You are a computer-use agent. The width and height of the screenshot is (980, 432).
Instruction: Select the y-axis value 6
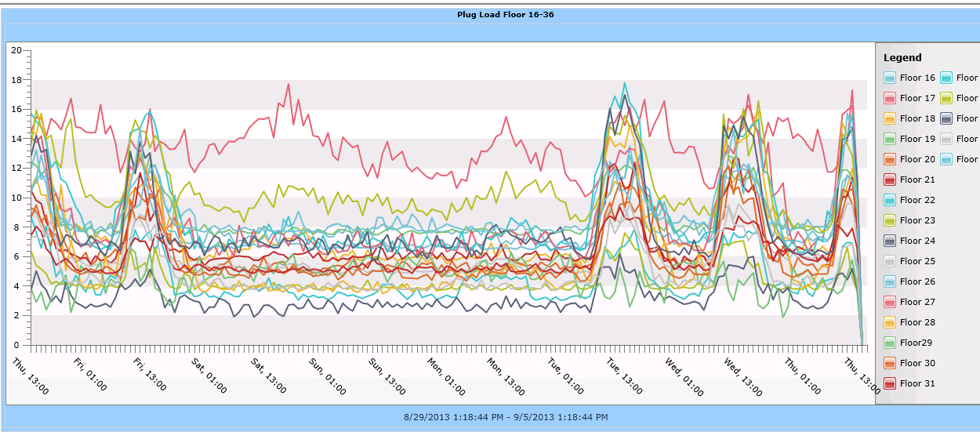(18, 256)
